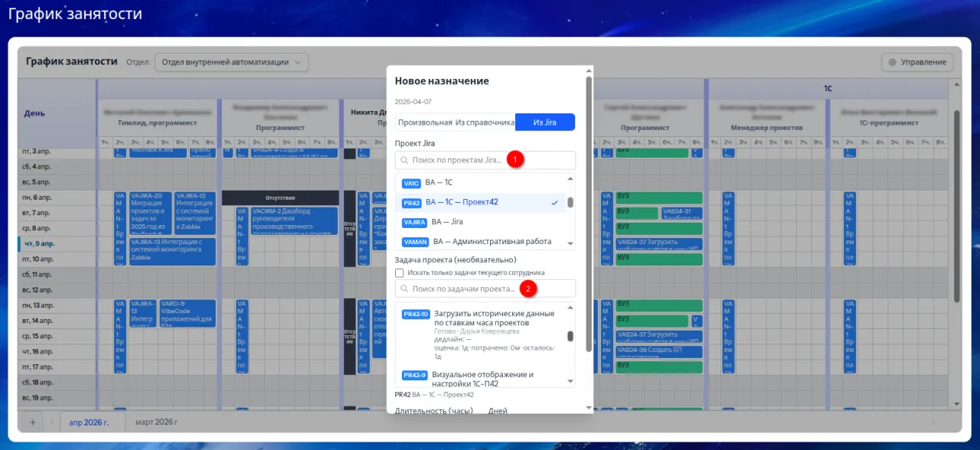
Task: Select the апр 2026 г. tab
Action: [x=92, y=422]
